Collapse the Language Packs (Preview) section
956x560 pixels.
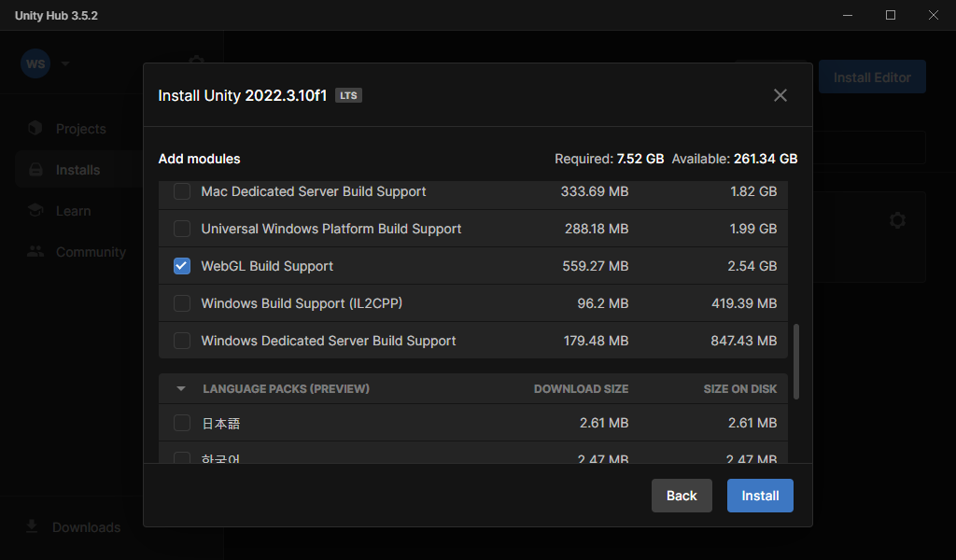pos(181,389)
